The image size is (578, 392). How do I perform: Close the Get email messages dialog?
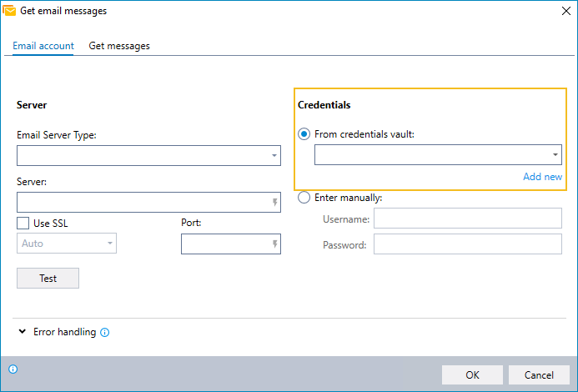(566, 11)
